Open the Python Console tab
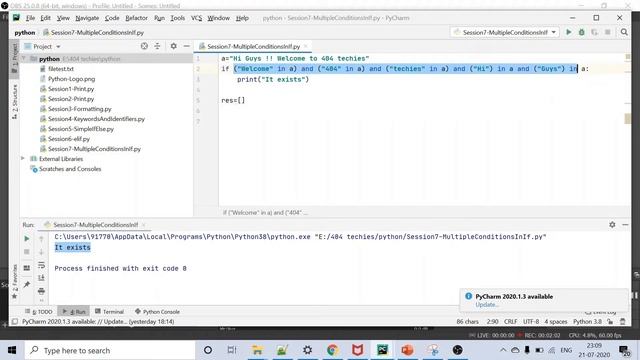Image resolution: width=640 pixels, height=360 pixels. (x=157, y=311)
